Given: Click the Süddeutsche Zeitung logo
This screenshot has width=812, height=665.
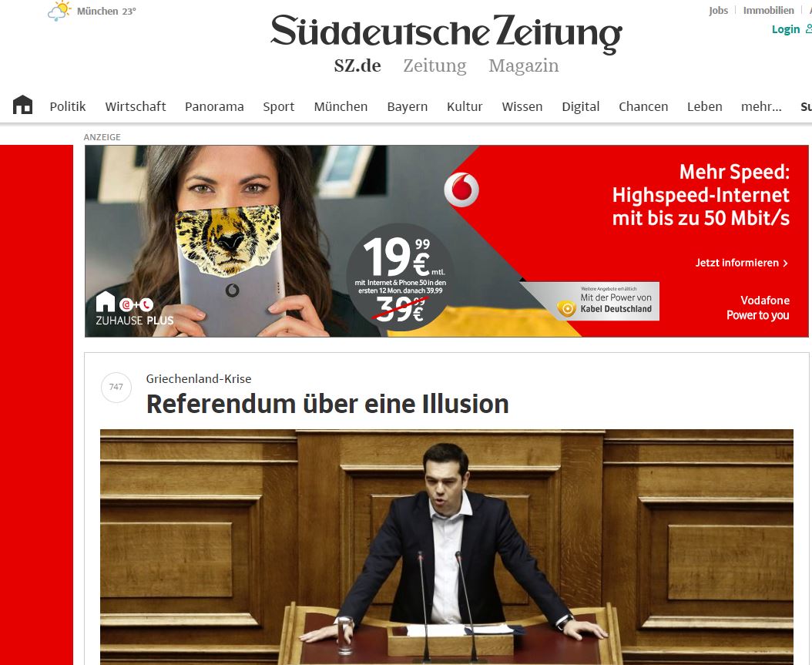Looking at the screenshot, I should coord(446,34).
